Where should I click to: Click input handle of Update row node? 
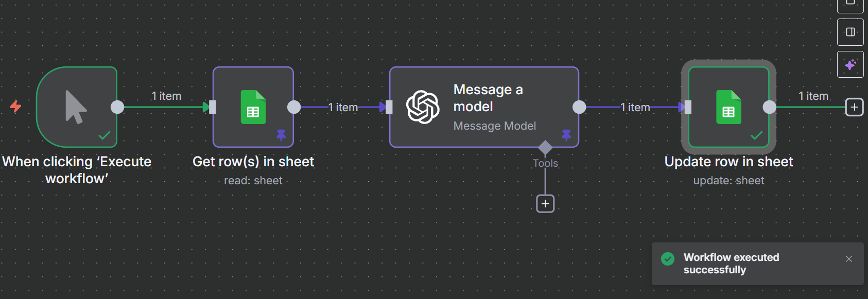pos(688,107)
